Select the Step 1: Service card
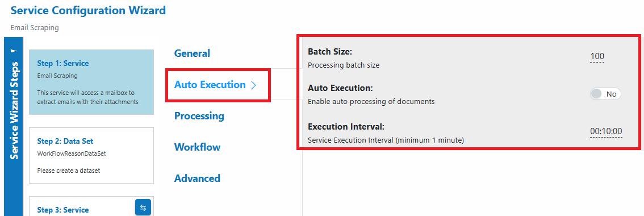The height and width of the screenshot is (216, 644). click(91, 82)
